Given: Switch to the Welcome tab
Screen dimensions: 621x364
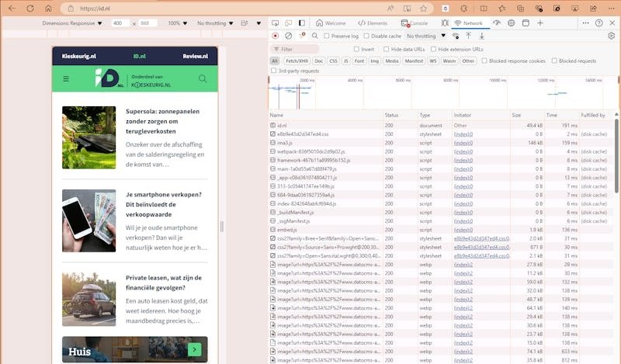Looking at the screenshot, I should (331, 23).
